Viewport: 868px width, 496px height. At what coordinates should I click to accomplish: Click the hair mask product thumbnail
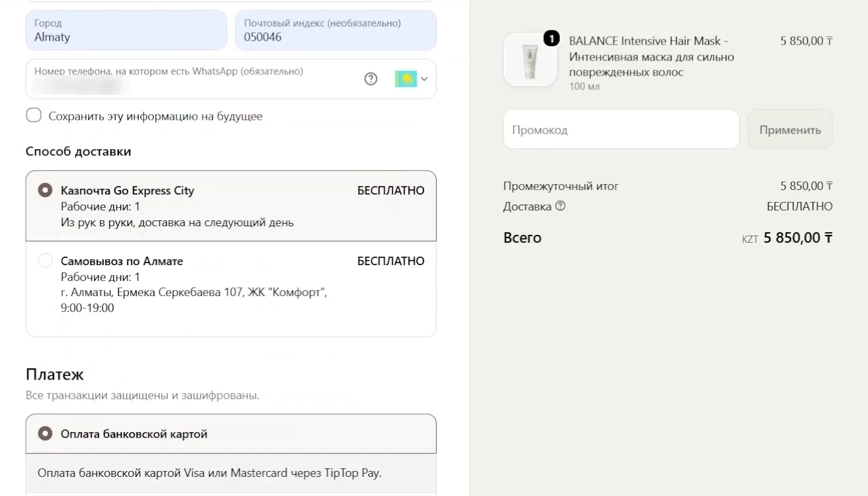(x=530, y=60)
